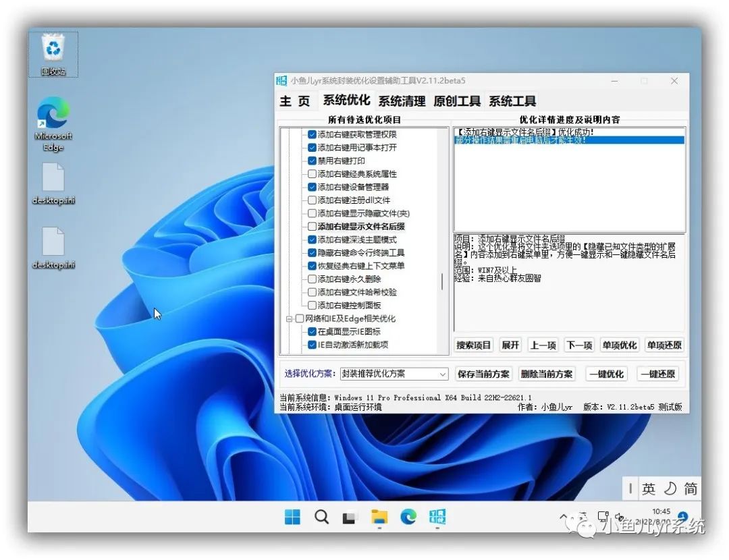Select the 系统优化 tab
729x560 pixels.
[346, 101]
